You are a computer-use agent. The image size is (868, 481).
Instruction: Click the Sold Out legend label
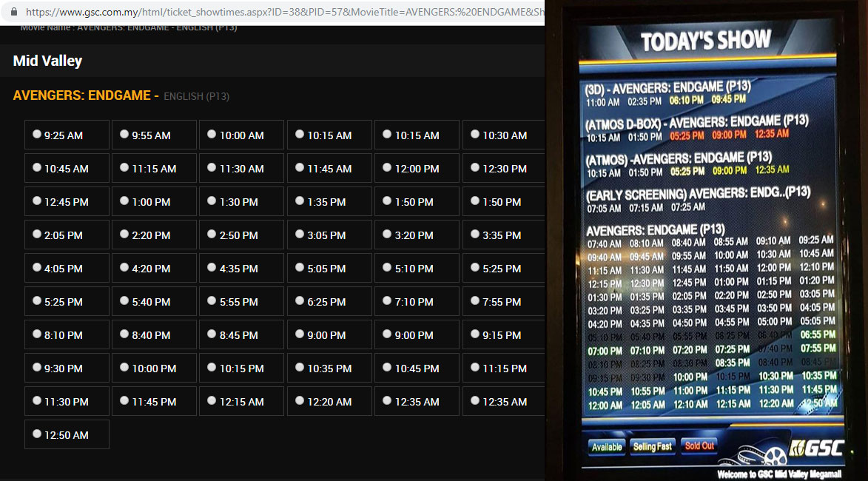(x=699, y=445)
